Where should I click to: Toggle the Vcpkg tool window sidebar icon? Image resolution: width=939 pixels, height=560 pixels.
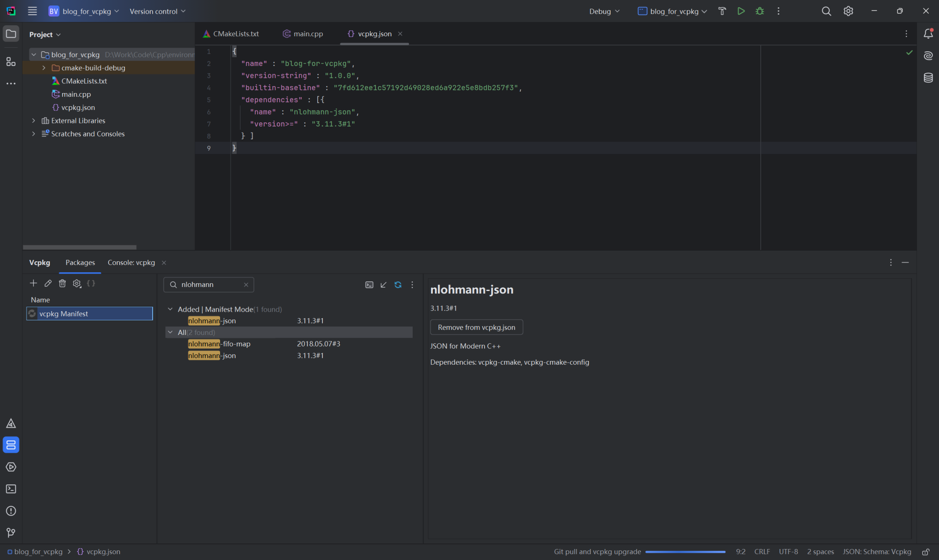pos(11,444)
